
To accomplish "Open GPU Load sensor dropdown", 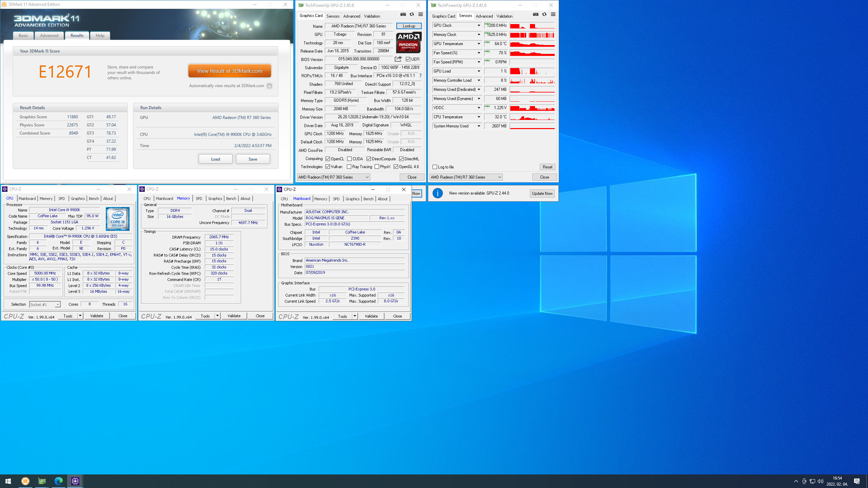I will (x=479, y=71).
